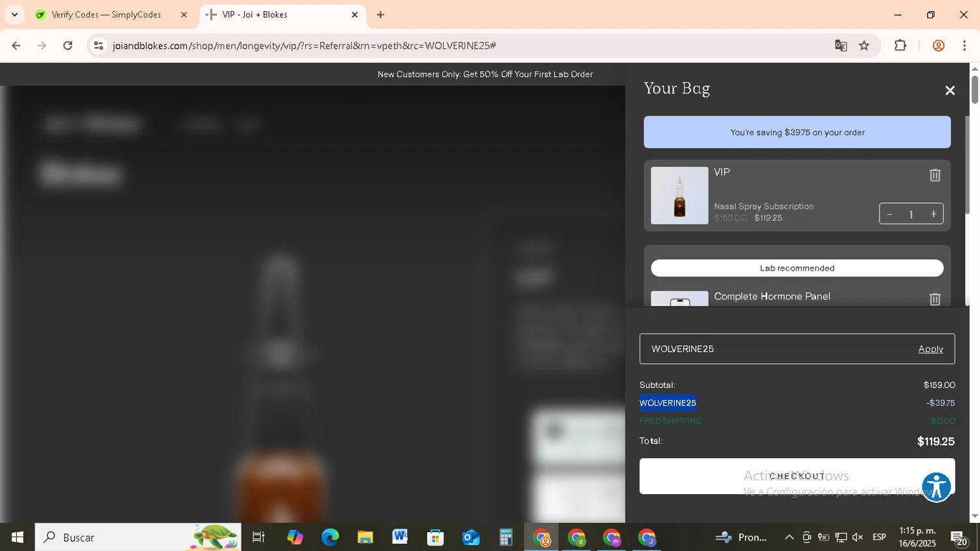980x551 pixels.
Task: Open the Extensions puzzle icon
Action: click(x=900, y=46)
